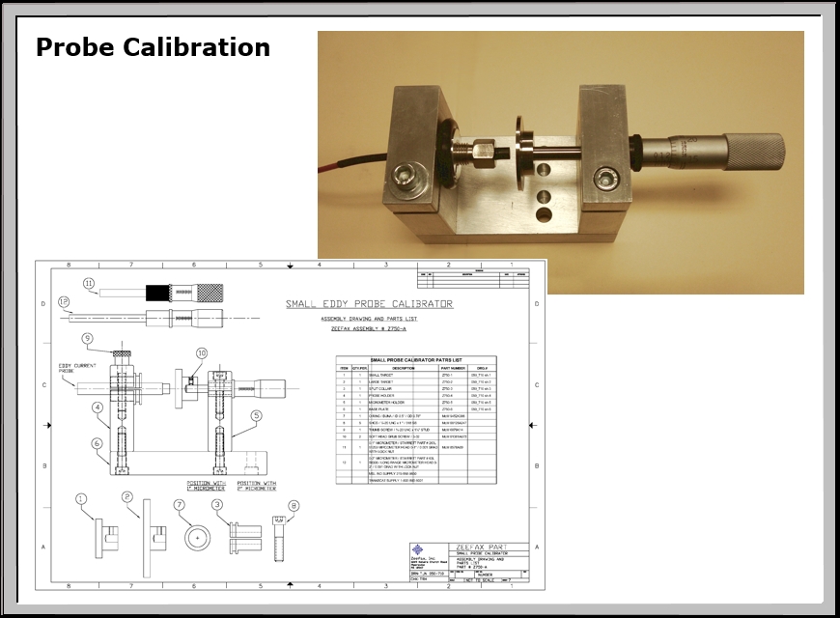The height and width of the screenshot is (618, 840).
Task: Click the Eddy Current Probe label
Action: pos(77,368)
